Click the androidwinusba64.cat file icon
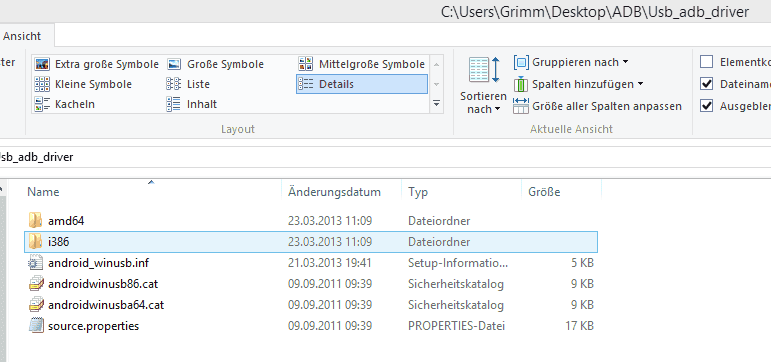771x362 pixels. click(35, 305)
